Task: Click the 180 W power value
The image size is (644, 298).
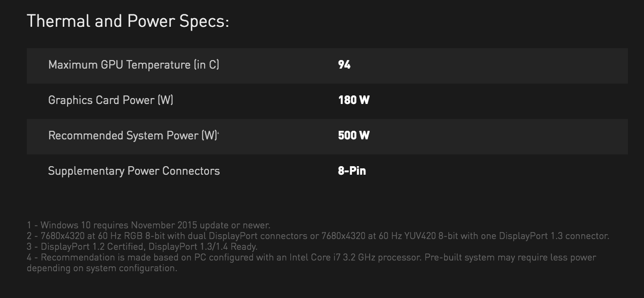Action: pyautogui.click(x=354, y=100)
